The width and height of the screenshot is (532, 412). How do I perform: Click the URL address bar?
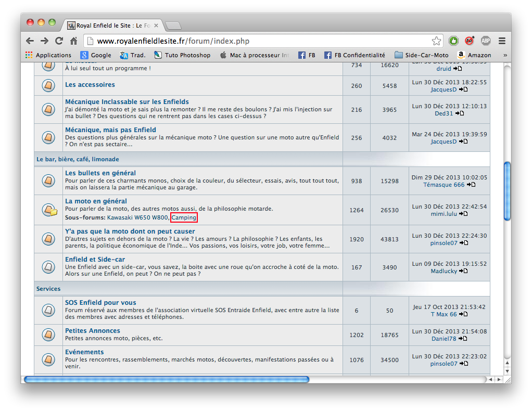pos(260,41)
